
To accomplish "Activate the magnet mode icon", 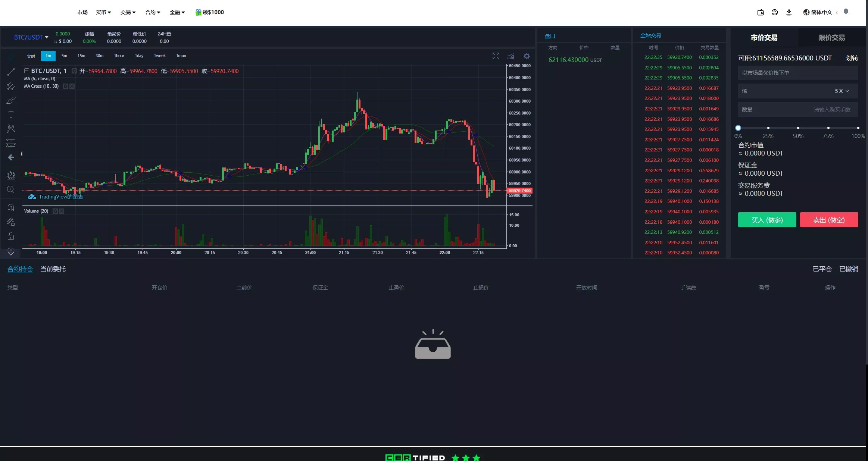I will point(11,208).
